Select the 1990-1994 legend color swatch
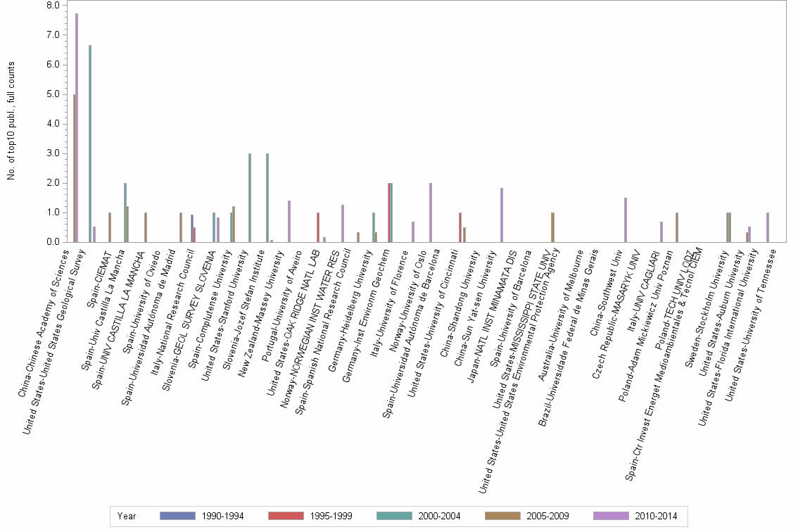Image resolution: width=798 pixels, height=532 pixels. coord(176,516)
